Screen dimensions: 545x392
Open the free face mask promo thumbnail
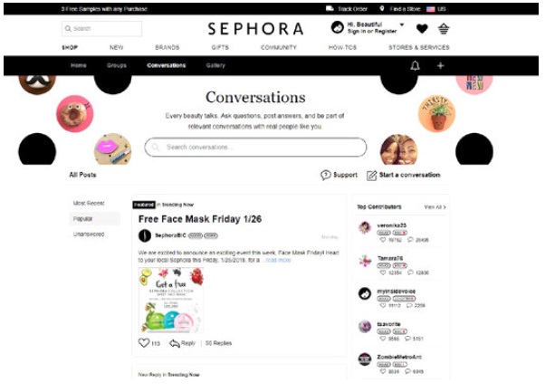171,300
